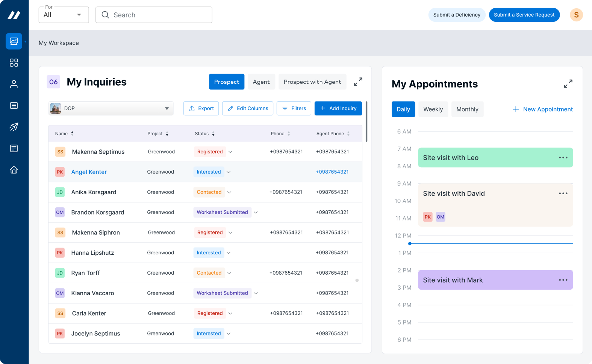
Task: Open the home sidebar icon
Action: (14, 170)
